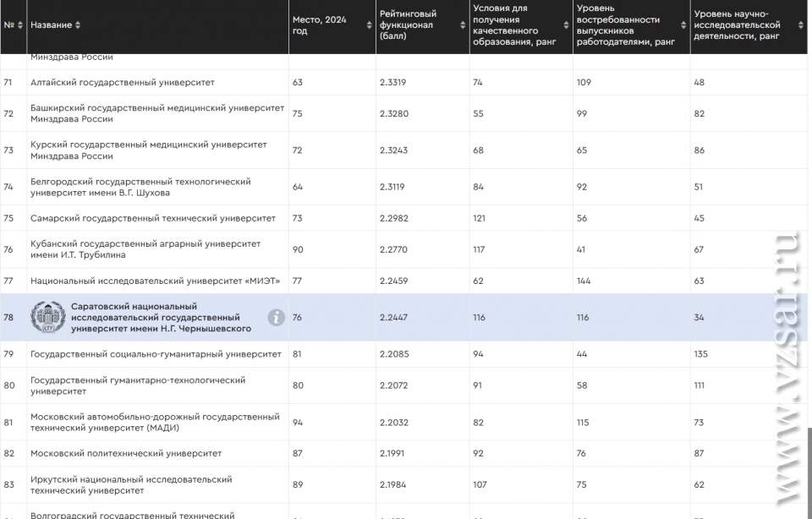Click research rank 111 in row 80
Viewport: 812px width, 519px height.
(699, 385)
